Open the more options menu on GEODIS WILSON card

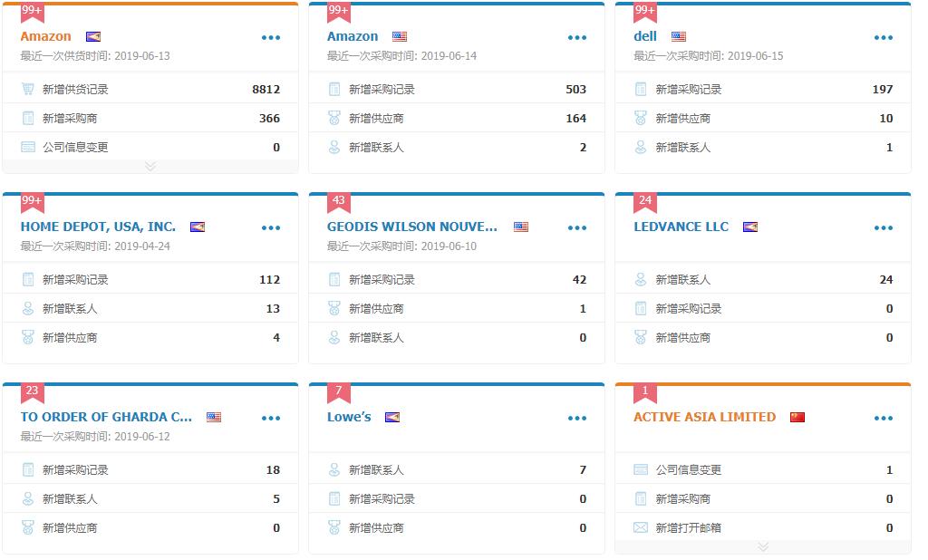pos(576,227)
